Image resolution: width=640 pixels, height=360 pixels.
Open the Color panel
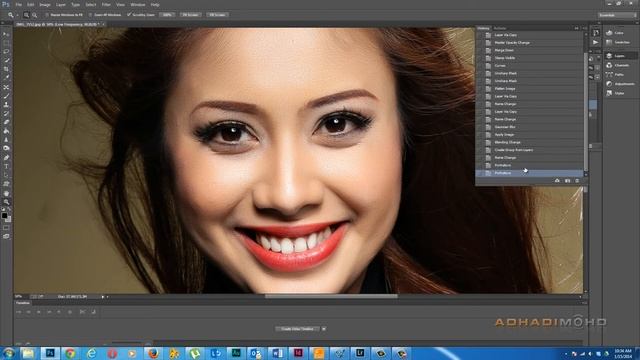[x=615, y=33]
